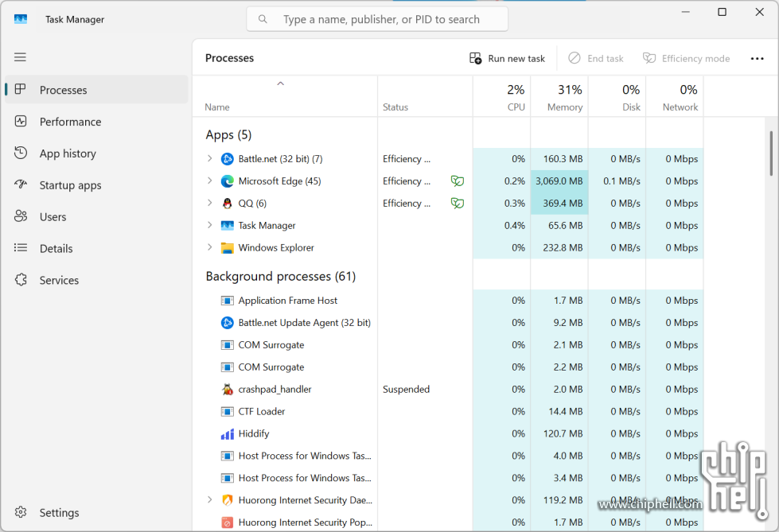Sort processes by Network column
The width and height of the screenshot is (779, 532).
(675, 96)
